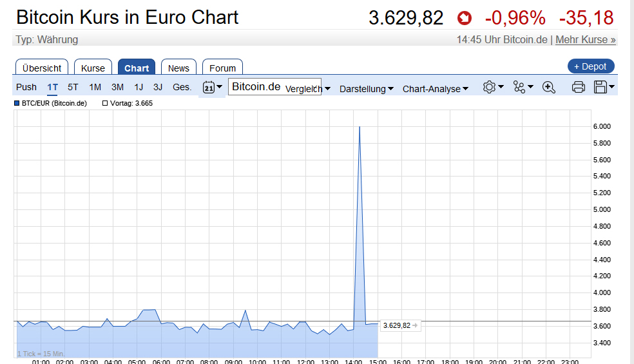Save chart with floppy disk icon
Viewport: 634px width, 364px height.
[x=600, y=87]
